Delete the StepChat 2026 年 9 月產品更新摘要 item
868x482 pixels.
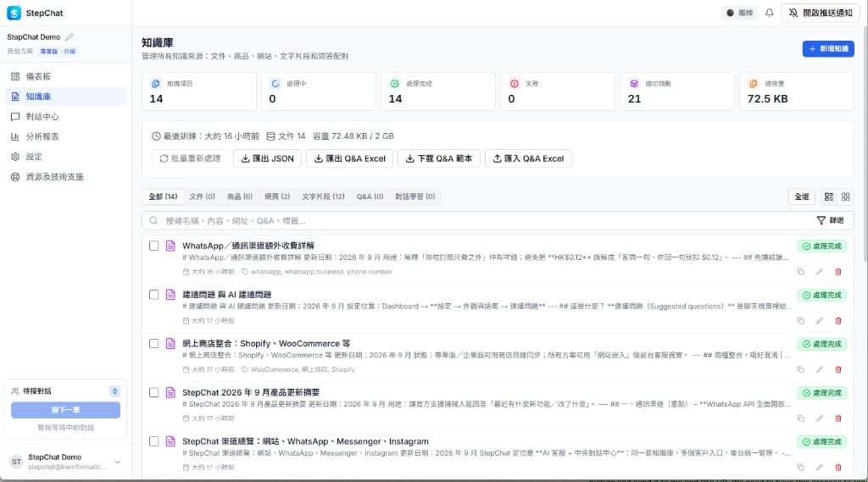point(838,418)
